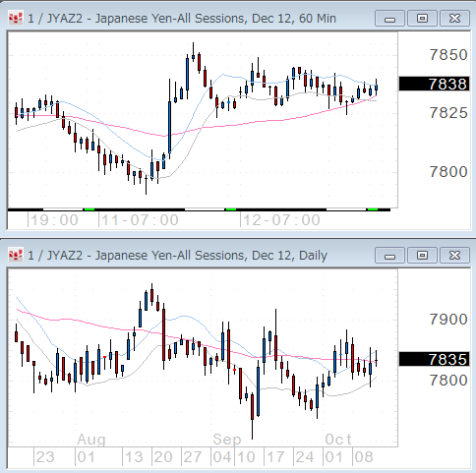Image resolution: width=476 pixels, height=473 pixels.
Task: Click the 01 date label under Aug
Action: tap(86, 457)
